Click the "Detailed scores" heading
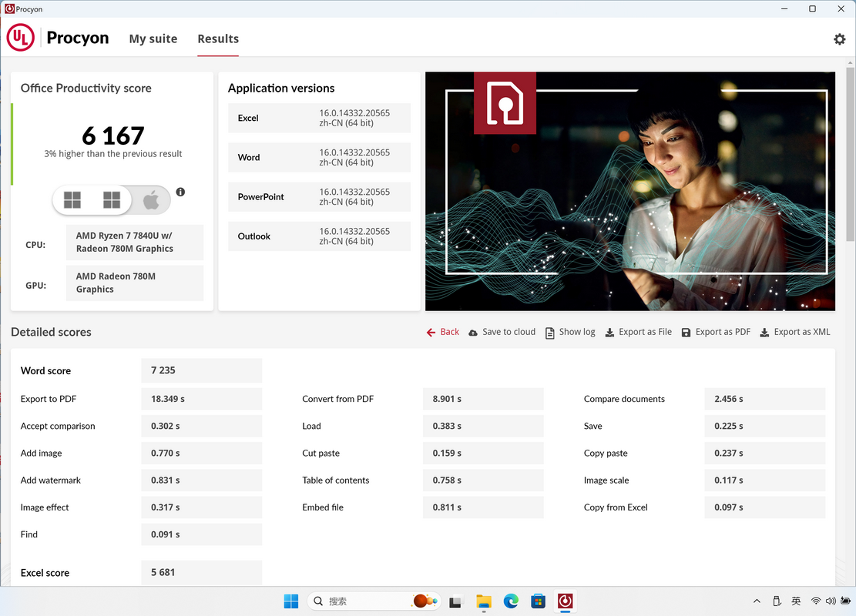Image resolution: width=856 pixels, height=616 pixels. click(52, 333)
